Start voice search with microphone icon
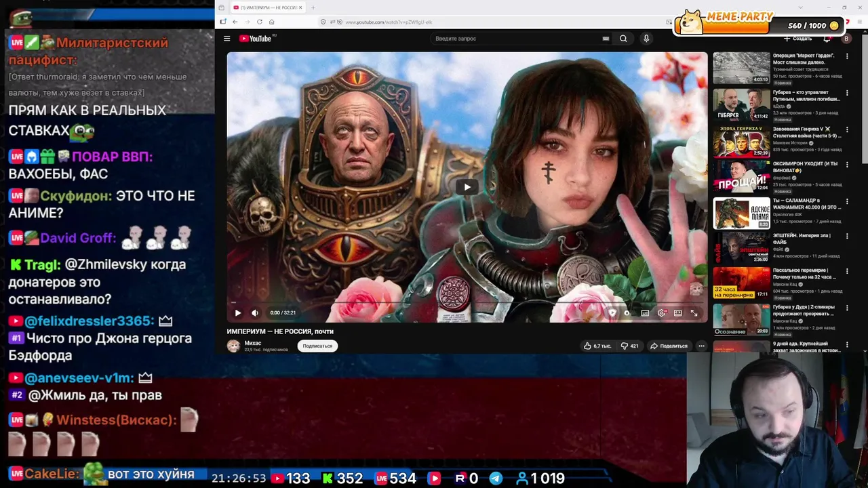 [x=646, y=39]
